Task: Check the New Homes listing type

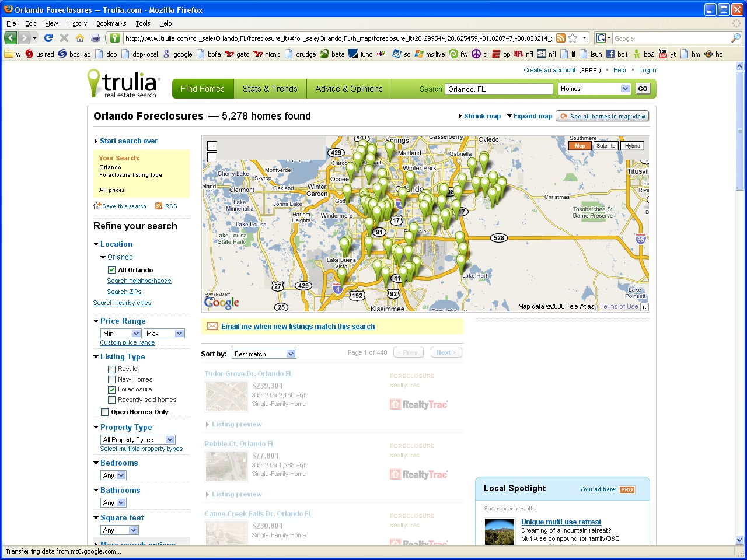Action: [111, 380]
